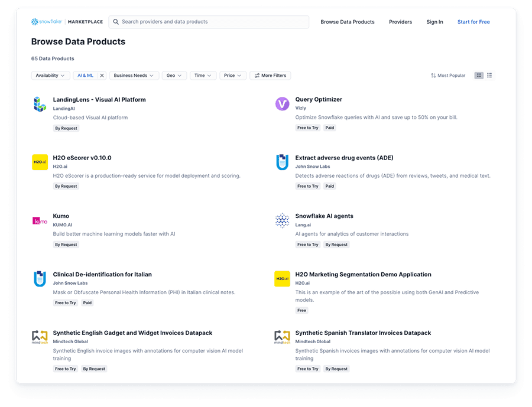
Task: Click the Snowflake Marketplace logo
Action: coord(64,22)
